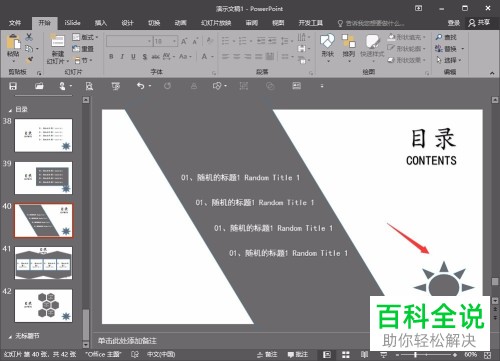Open the iSlide tab
The image size is (500, 361).
click(x=72, y=23)
